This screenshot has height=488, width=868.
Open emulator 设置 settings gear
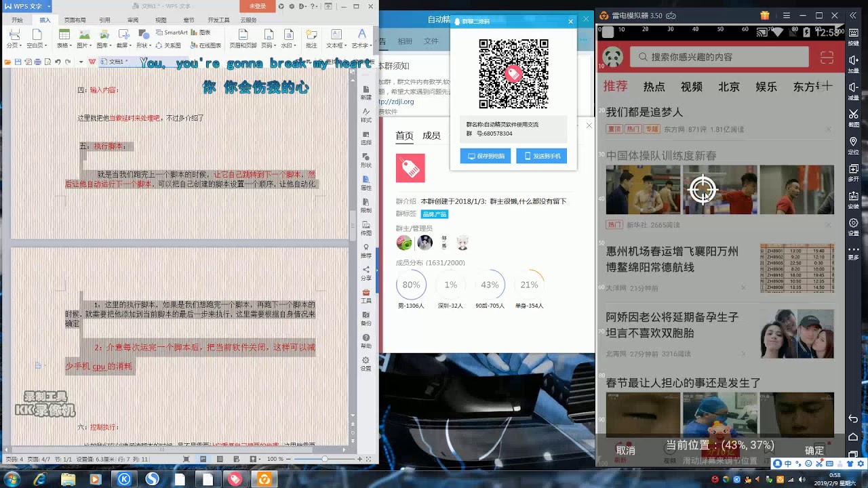coord(854,226)
